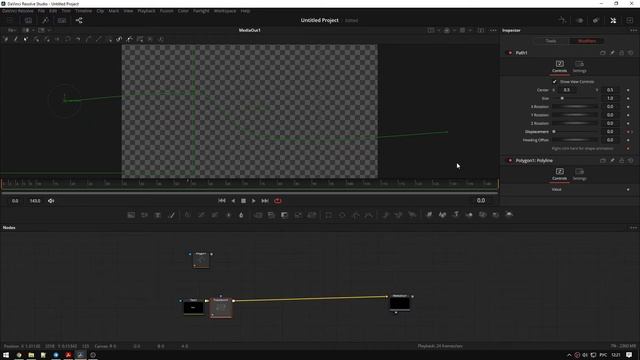This screenshot has width=640, height=360.
Task: Open the File menu
Action: click(x=41, y=11)
